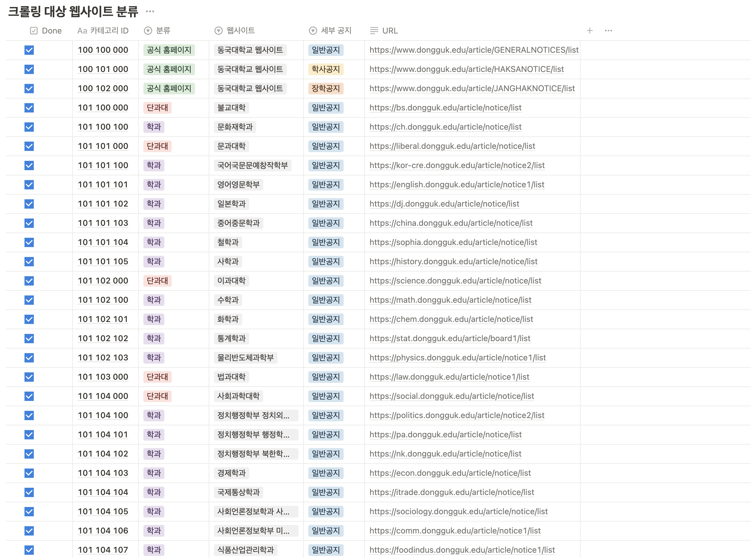Image resolution: width=756 pixels, height=560 pixels.
Task: Open the 불교대학 website select cell
Action: point(231,108)
